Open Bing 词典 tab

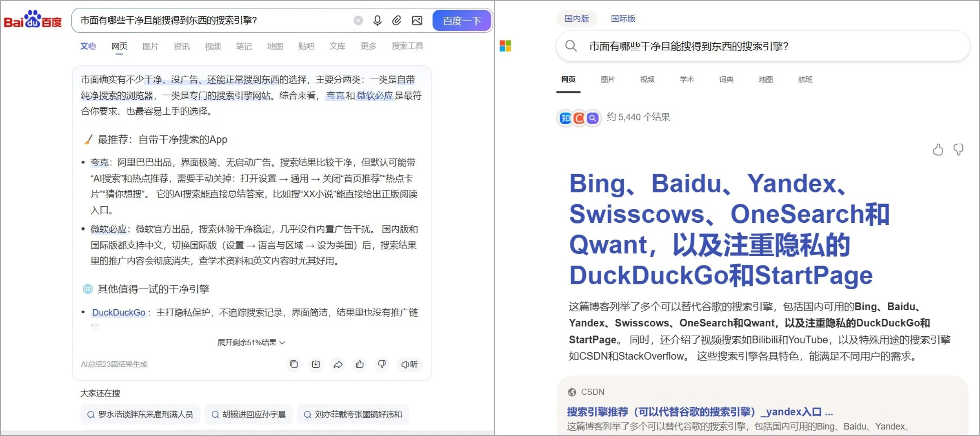(726, 80)
